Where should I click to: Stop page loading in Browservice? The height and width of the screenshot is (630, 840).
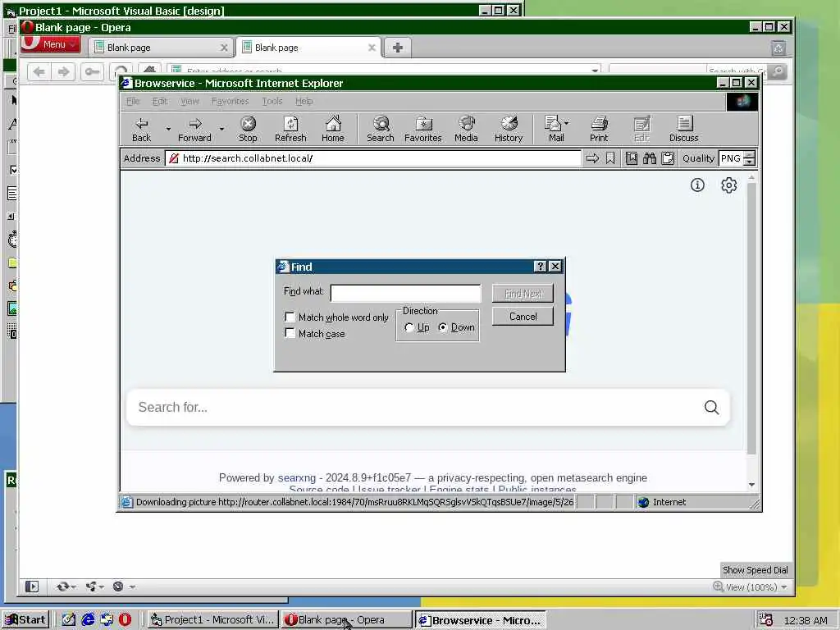248,130
